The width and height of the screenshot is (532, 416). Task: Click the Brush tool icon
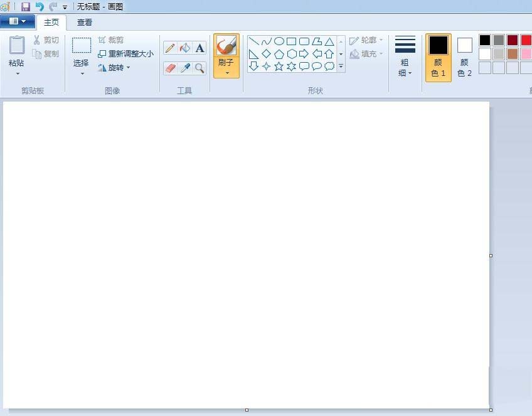(x=226, y=45)
